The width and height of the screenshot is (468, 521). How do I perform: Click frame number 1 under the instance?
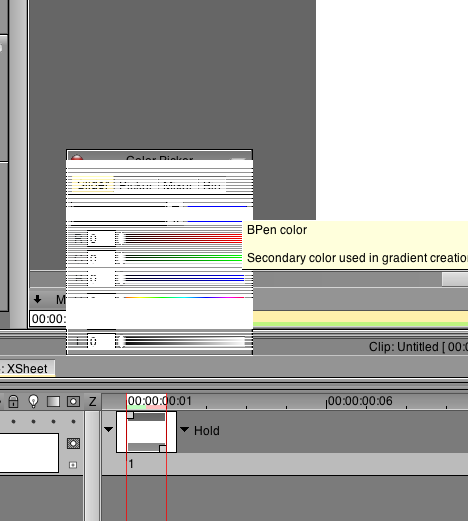coord(131,464)
